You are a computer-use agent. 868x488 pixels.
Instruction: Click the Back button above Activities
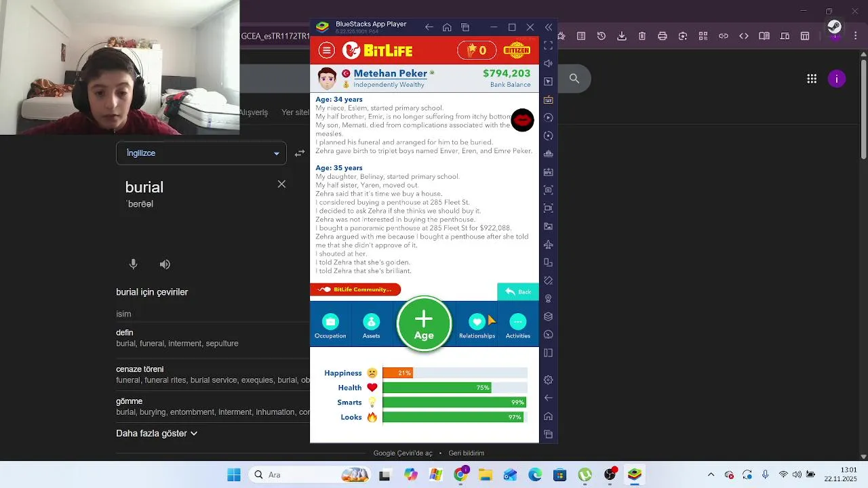click(518, 291)
